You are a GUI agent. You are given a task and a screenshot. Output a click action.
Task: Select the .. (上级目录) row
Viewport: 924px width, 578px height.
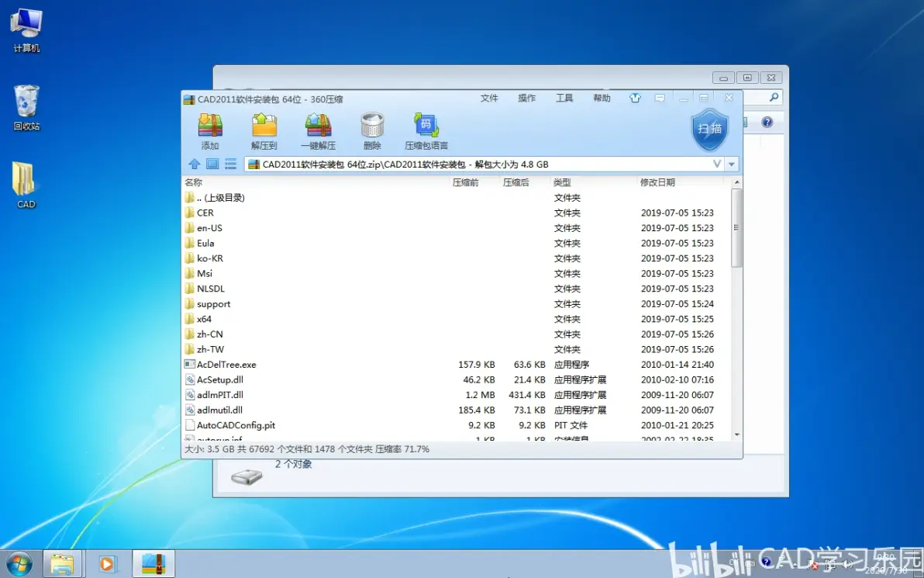456,198
